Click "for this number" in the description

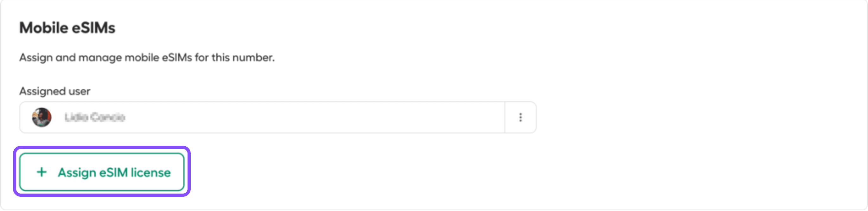[x=234, y=58]
